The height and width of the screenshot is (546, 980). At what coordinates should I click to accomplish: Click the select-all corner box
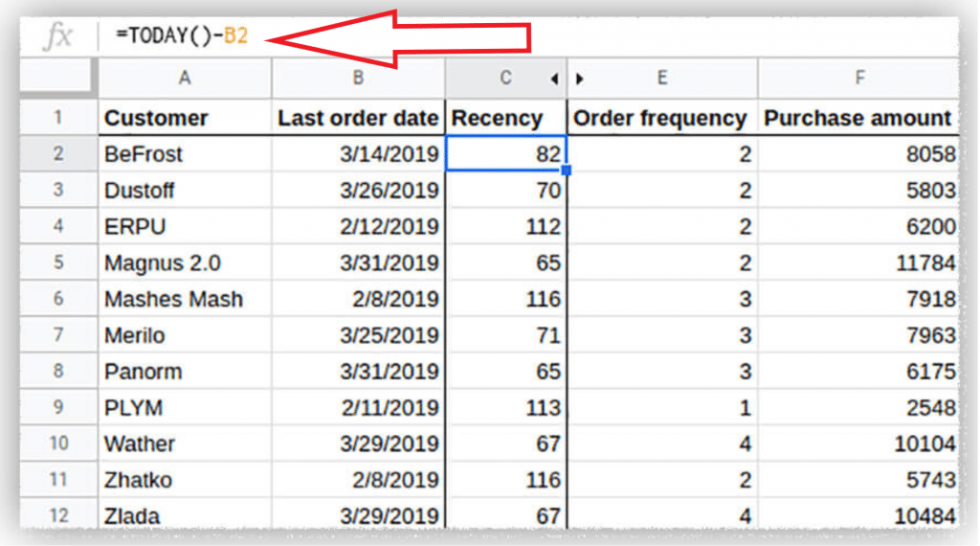[x=59, y=79]
